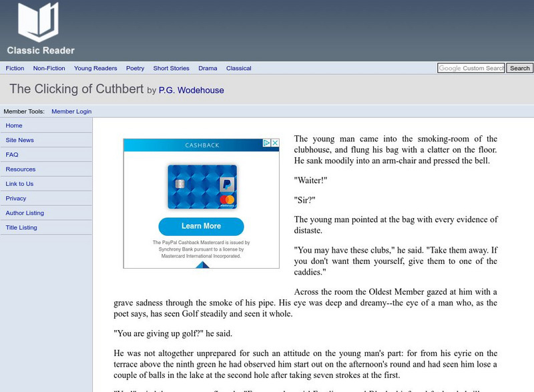Focus the Google Custom Search field
Viewport: 534px width, 392px height.
tap(471, 68)
